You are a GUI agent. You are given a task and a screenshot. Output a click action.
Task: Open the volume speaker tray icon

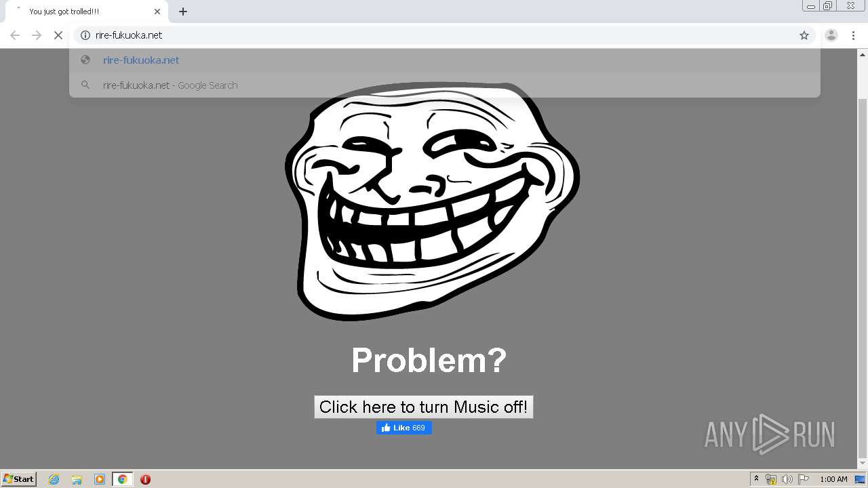point(787,479)
